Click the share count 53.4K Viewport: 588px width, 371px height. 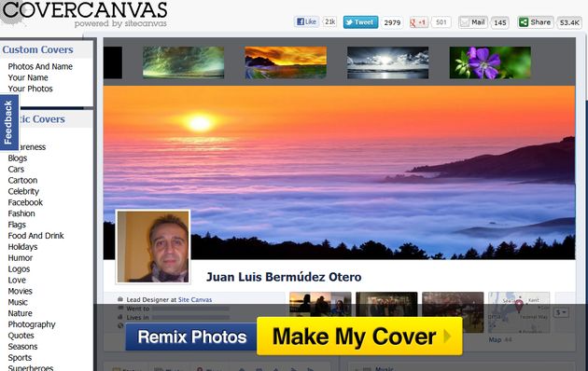[569, 22]
